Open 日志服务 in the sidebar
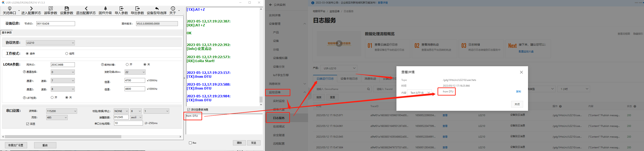This screenshot has height=151, width=644. (279, 118)
